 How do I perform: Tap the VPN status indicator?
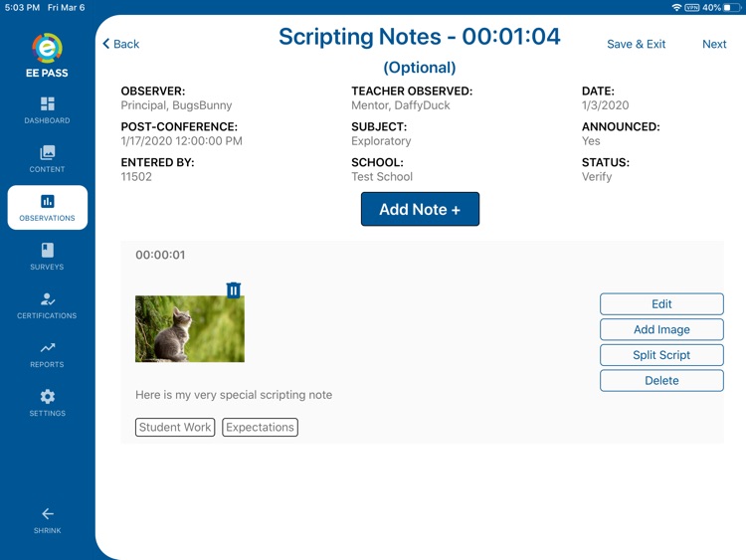click(x=691, y=7)
